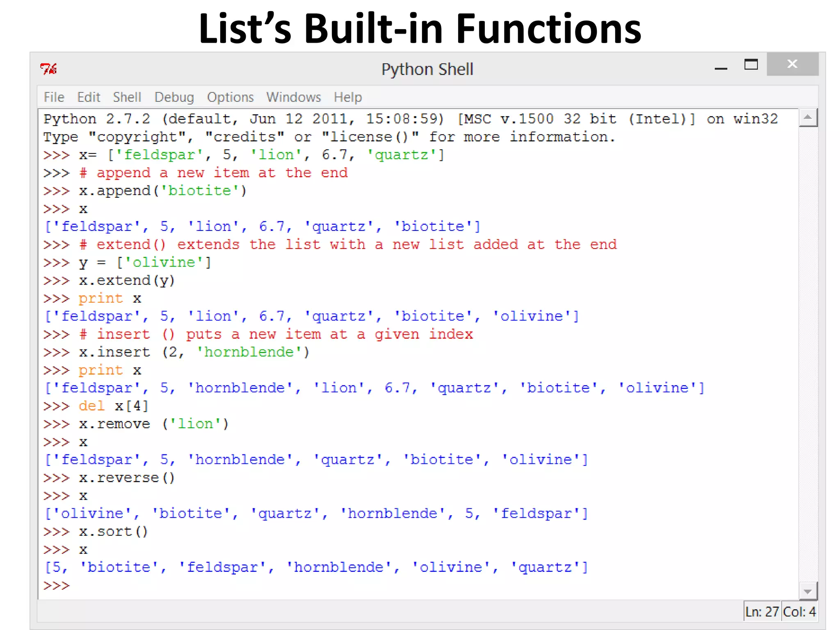Click the scrollbar up arrow
Viewport: 840px width, 630px height.
click(x=808, y=118)
